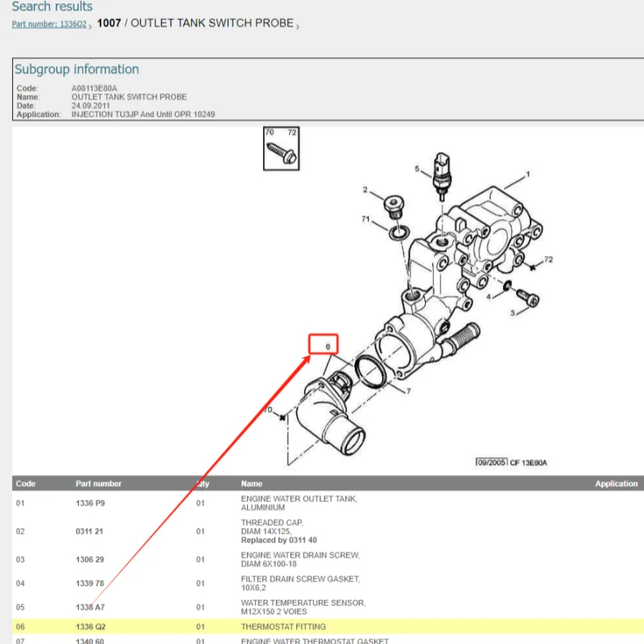Click code 01 in the parts table
This screenshot has width=644, height=644.
(20, 503)
